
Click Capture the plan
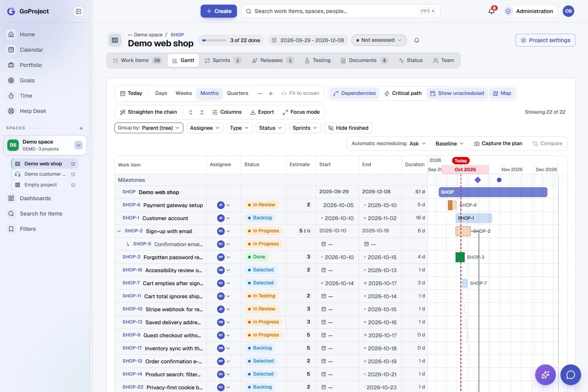pyautogui.click(x=498, y=144)
